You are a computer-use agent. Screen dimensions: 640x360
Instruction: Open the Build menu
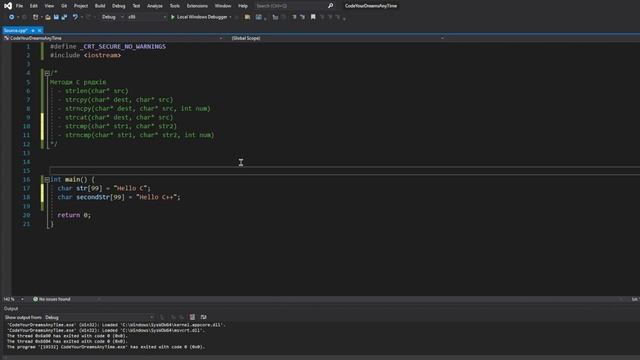[x=100, y=6]
